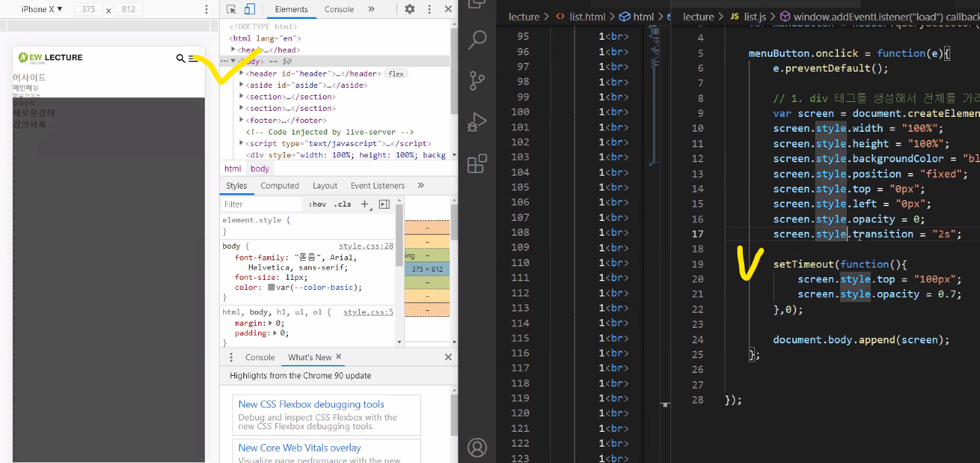
Task: Click the code line screen.style.opacity = 0.7;
Action: [x=879, y=295]
